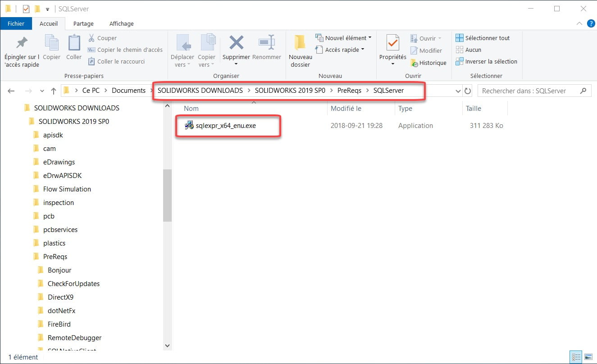Click PreReqs breadcrumb in address bar
This screenshot has height=364, width=597.
350,91
